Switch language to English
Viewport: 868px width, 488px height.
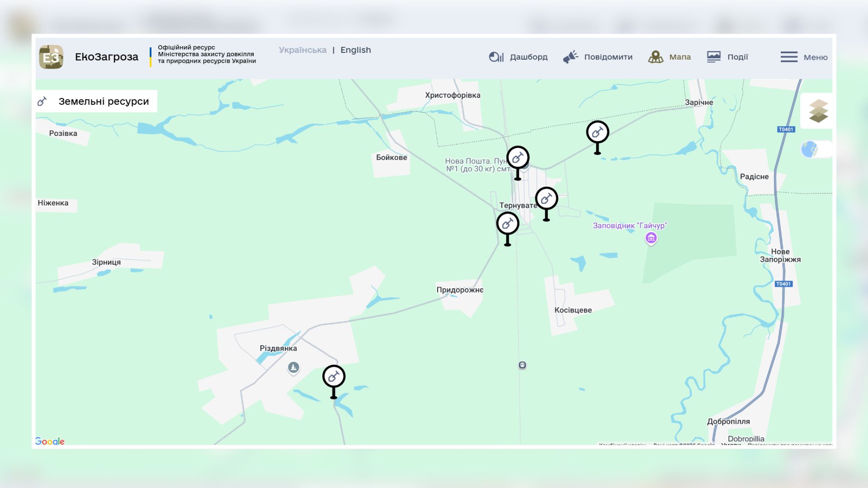coord(355,50)
